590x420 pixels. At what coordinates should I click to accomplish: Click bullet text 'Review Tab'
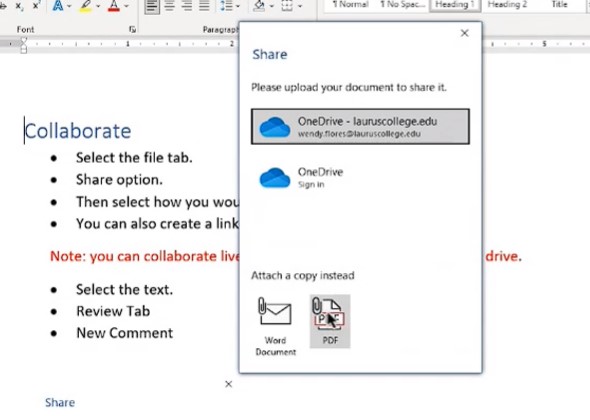tap(113, 311)
